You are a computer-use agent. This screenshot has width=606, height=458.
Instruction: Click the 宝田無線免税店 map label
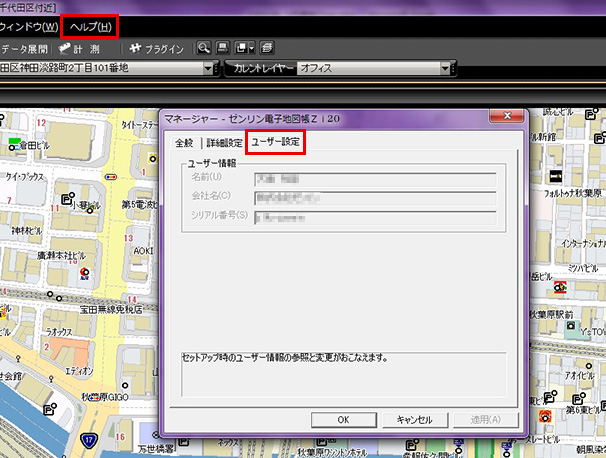pos(111,310)
